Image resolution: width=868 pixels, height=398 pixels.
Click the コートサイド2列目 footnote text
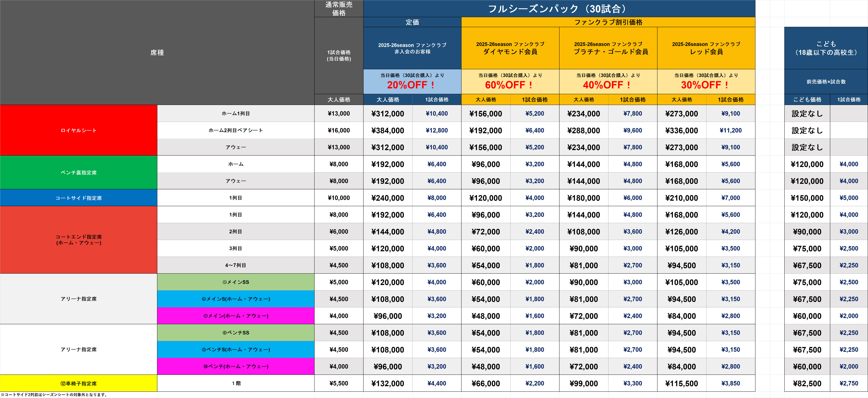click(54, 395)
